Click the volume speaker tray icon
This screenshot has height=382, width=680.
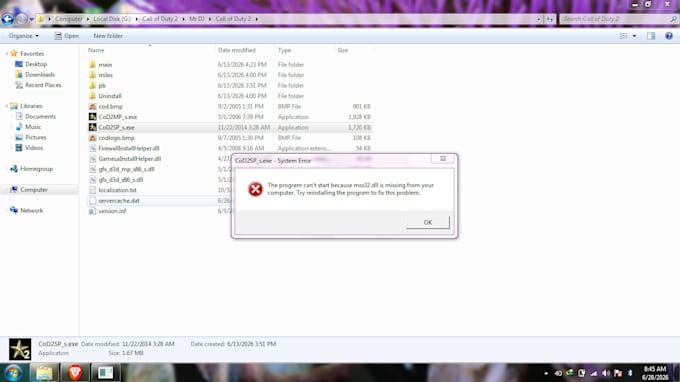(606, 373)
